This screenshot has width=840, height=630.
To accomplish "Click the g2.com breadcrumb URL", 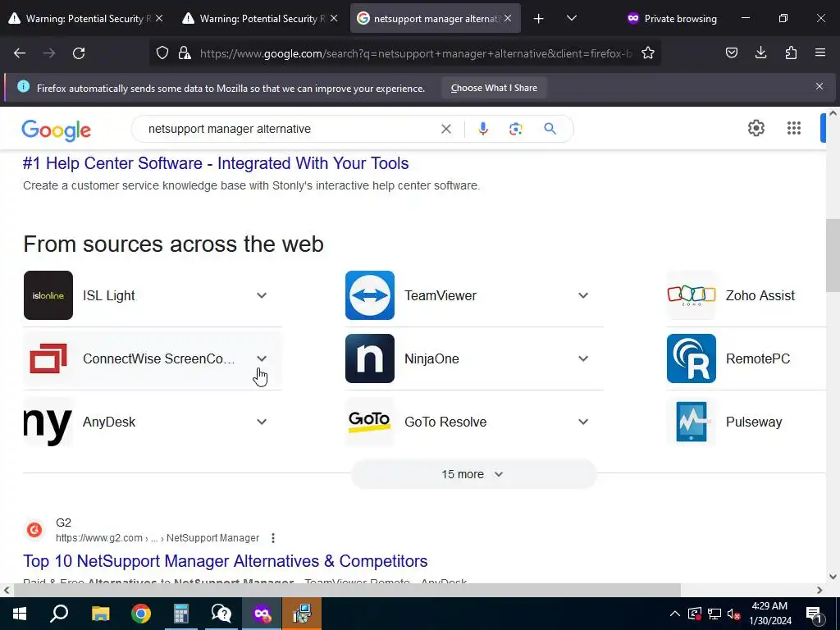I will coord(157,538).
